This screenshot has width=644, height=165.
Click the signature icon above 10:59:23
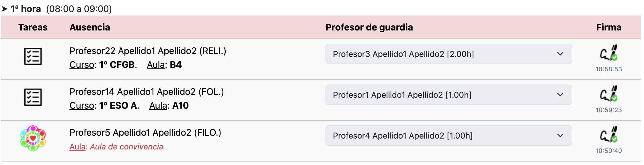tap(609, 93)
